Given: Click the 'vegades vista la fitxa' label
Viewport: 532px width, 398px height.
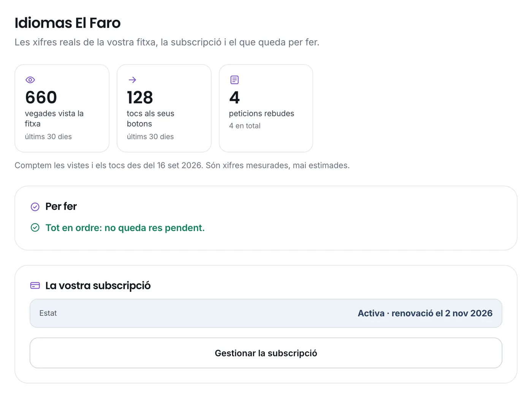Looking at the screenshot, I should tap(54, 119).
